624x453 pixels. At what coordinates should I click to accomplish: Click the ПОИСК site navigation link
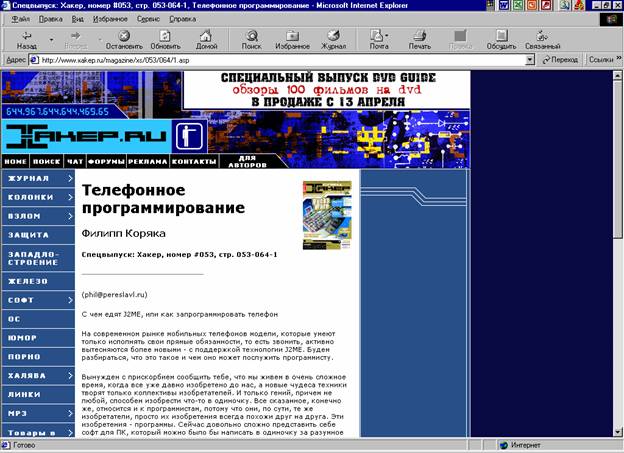tap(47, 162)
